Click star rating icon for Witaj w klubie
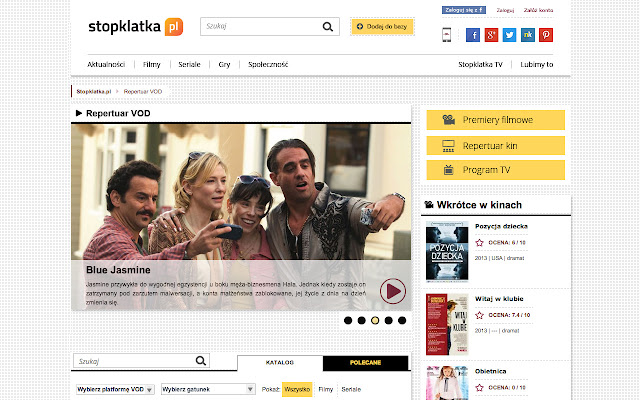Image resolution: width=640 pixels, height=400 pixels. [480, 315]
